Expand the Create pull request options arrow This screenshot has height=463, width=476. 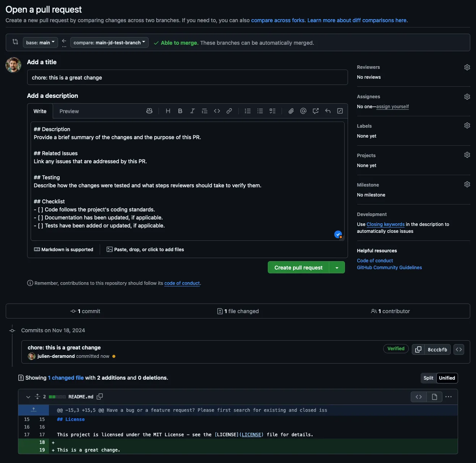tap(337, 268)
